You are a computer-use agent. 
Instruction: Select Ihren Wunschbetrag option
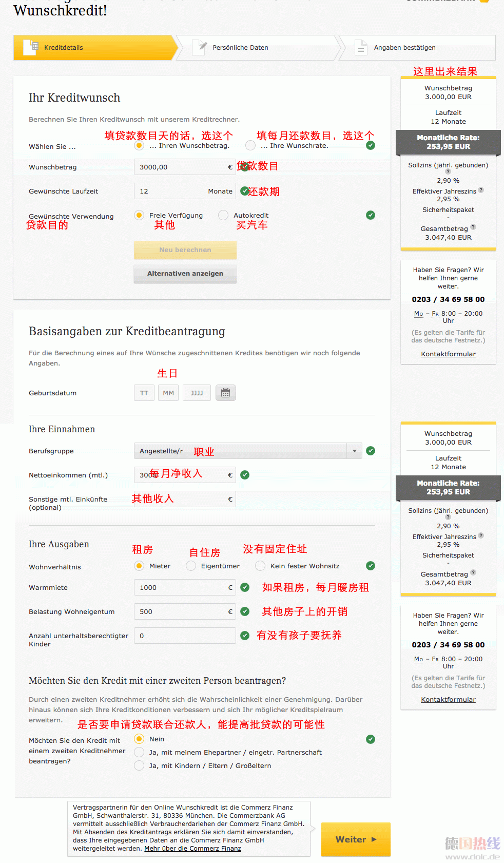tap(139, 146)
